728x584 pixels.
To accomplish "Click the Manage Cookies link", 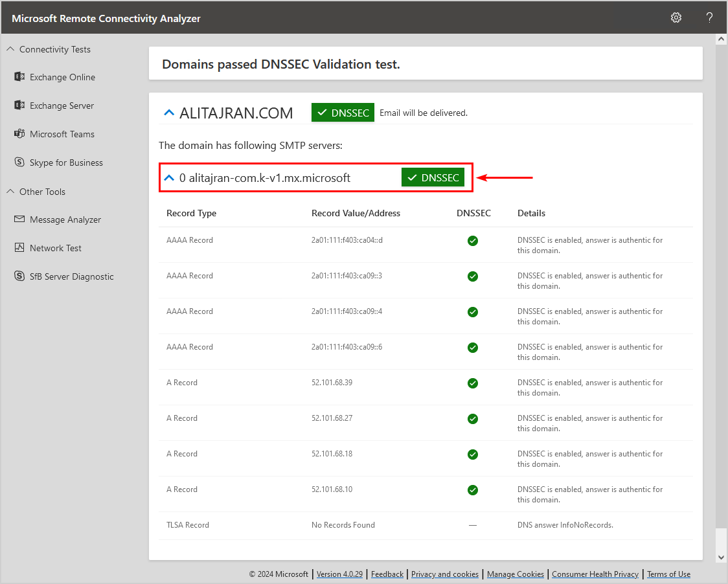I will point(515,574).
